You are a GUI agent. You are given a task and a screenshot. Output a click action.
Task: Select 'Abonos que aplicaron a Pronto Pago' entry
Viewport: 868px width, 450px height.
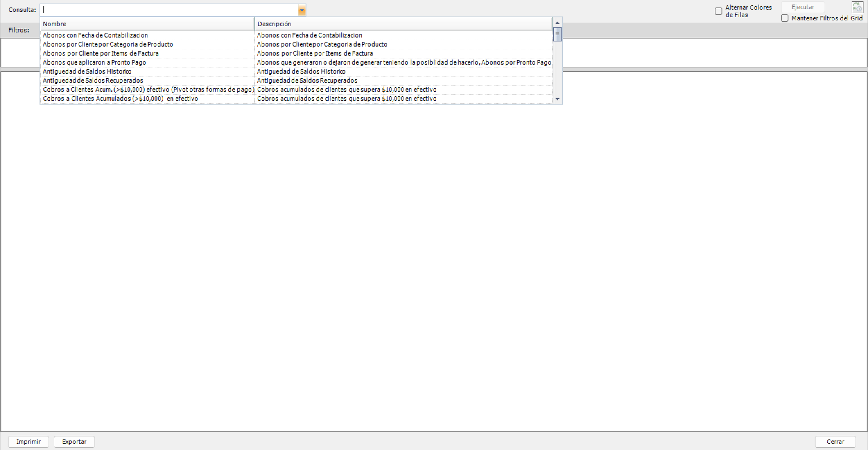(94, 62)
